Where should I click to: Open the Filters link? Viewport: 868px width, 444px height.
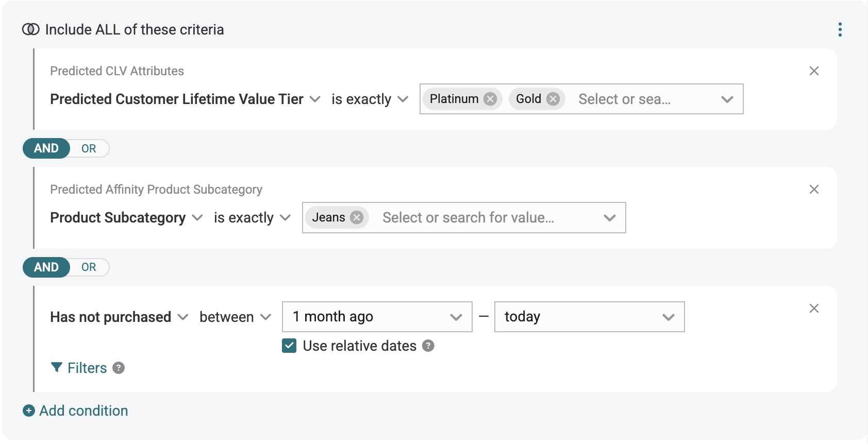point(87,368)
